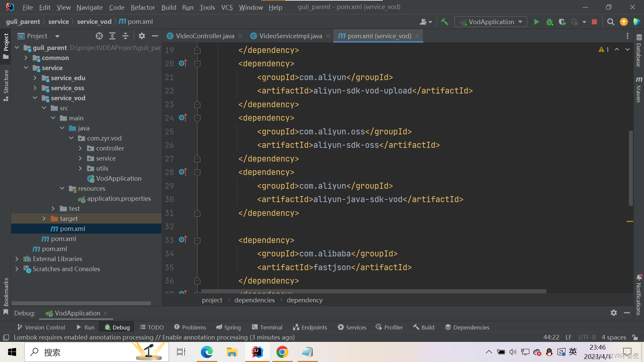Viewport: 644px width, 362px height.
Task: Collapse the service_vod module node
Action: [x=35, y=98]
